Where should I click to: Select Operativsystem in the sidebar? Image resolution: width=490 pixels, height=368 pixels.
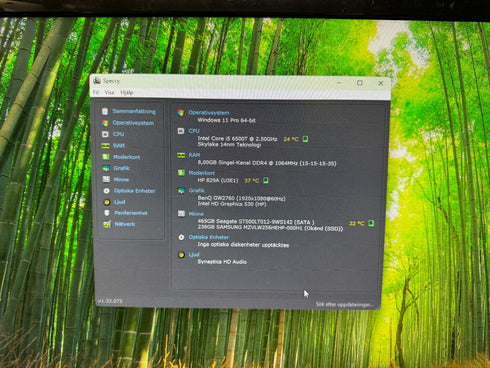(x=133, y=123)
